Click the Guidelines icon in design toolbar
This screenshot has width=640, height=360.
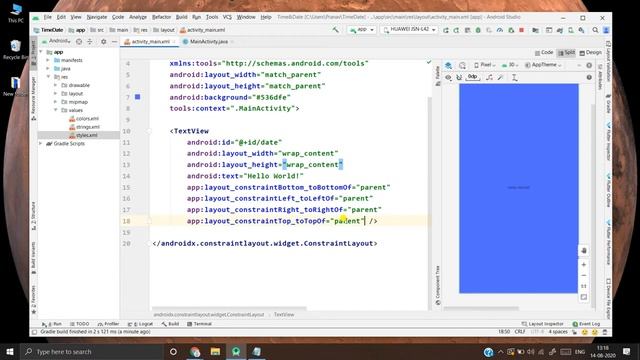point(515,77)
